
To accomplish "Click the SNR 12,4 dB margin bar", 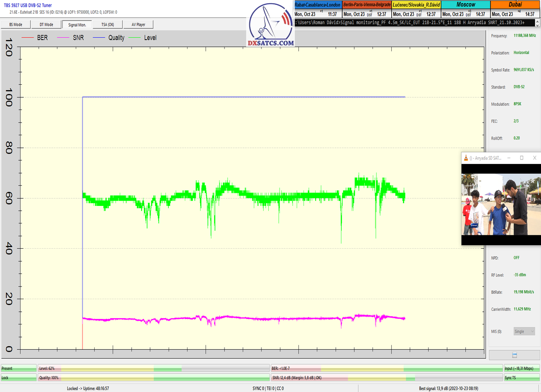I will 386,378.
